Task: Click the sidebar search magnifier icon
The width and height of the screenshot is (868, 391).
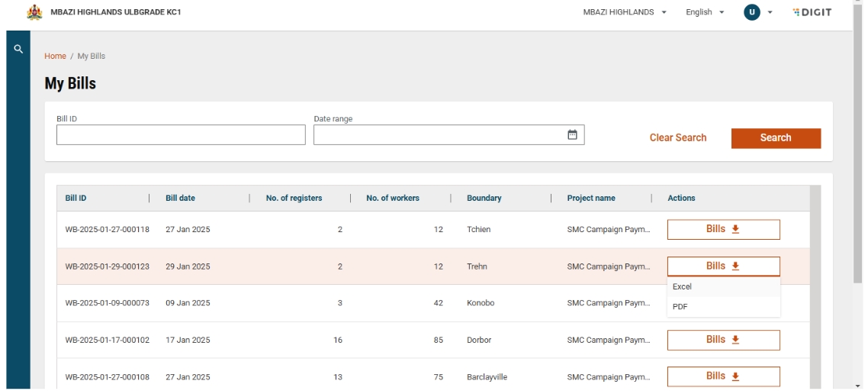Action: coord(18,49)
